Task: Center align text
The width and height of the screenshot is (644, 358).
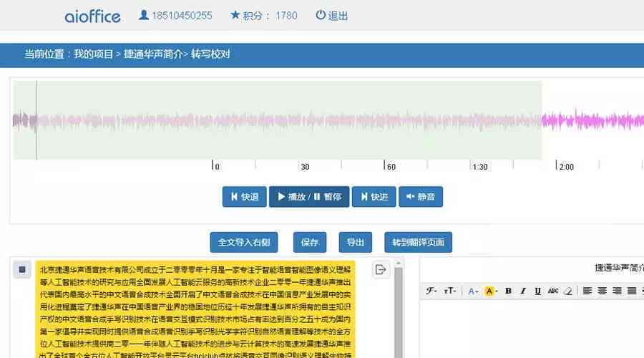Action: (x=602, y=291)
